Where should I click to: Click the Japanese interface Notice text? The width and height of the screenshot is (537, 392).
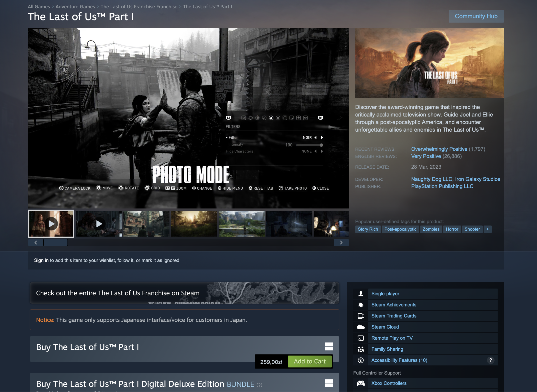point(142,320)
